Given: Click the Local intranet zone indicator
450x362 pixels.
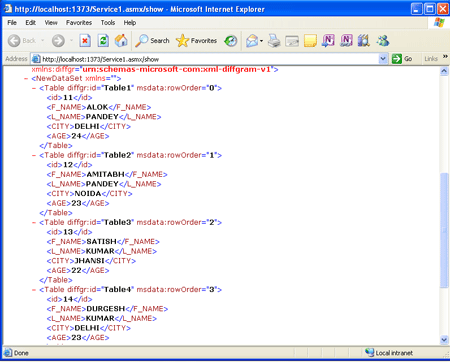Looking at the screenshot, I should click(x=389, y=353).
